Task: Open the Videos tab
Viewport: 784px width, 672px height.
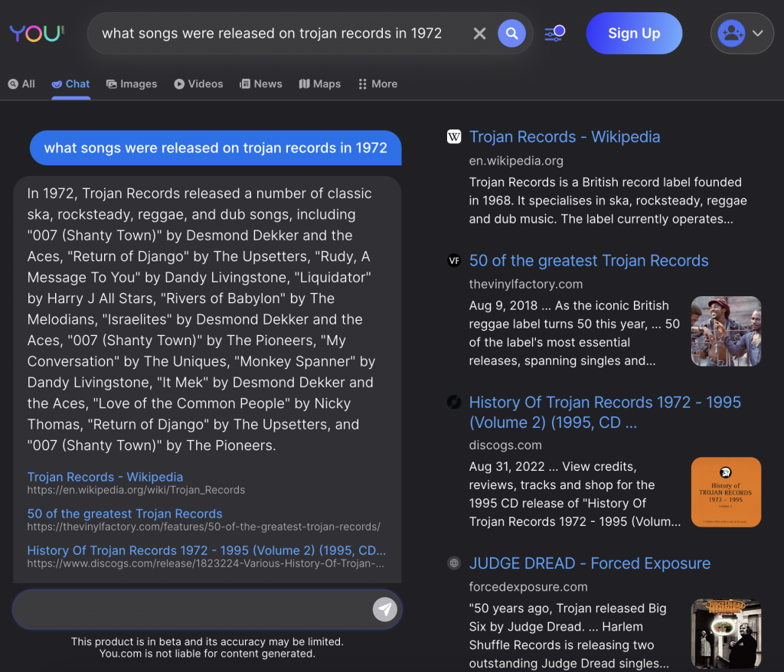Action: pos(198,84)
